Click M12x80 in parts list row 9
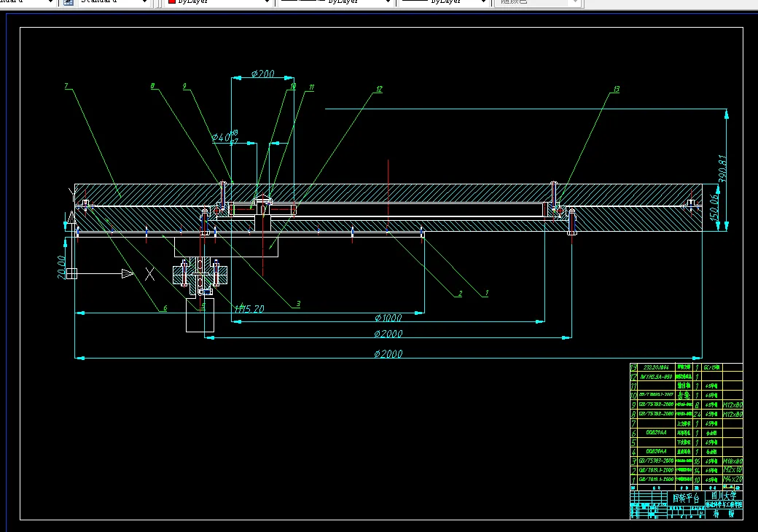This screenshot has width=758, height=532. click(732, 405)
